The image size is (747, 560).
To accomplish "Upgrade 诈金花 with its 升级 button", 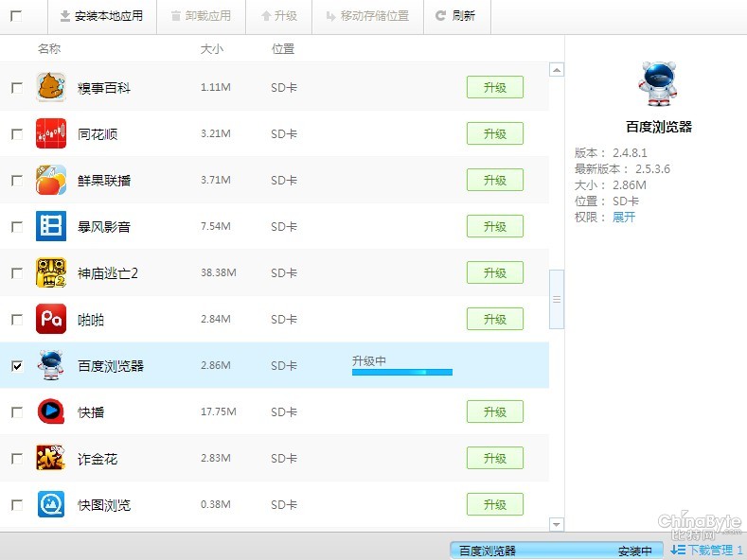I will coord(495,458).
